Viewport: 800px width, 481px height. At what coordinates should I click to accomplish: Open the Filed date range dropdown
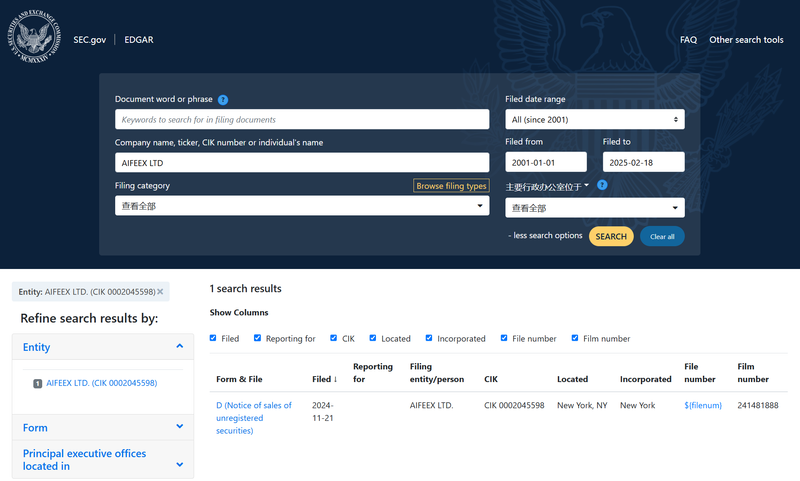(x=595, y=119)
